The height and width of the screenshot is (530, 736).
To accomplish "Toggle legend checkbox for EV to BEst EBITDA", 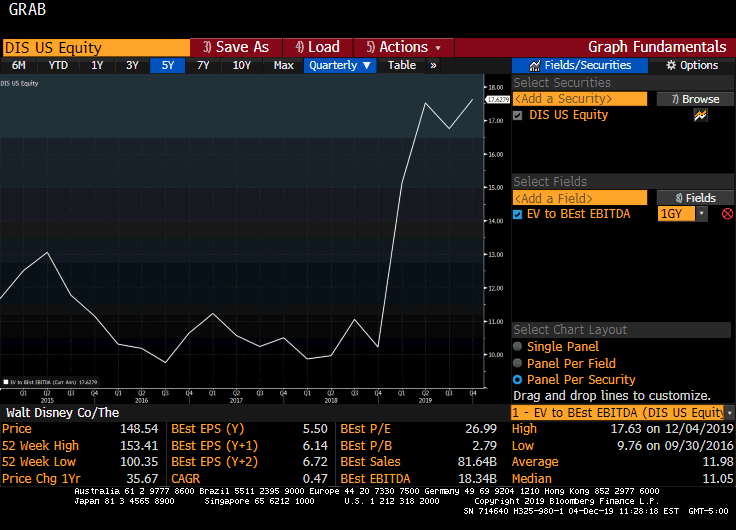I will (6, 382).
